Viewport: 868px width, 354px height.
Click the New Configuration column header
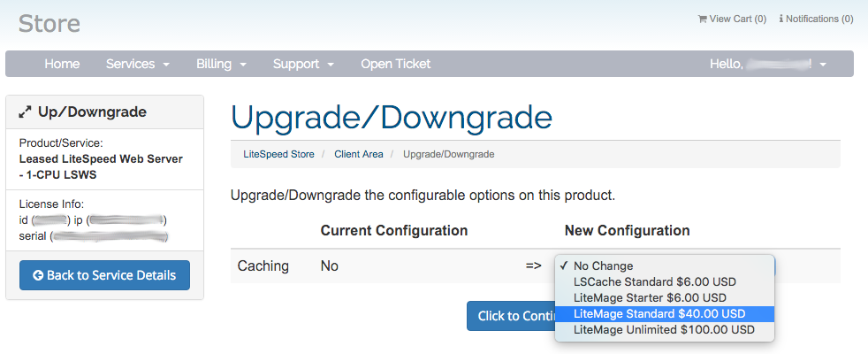628,230
